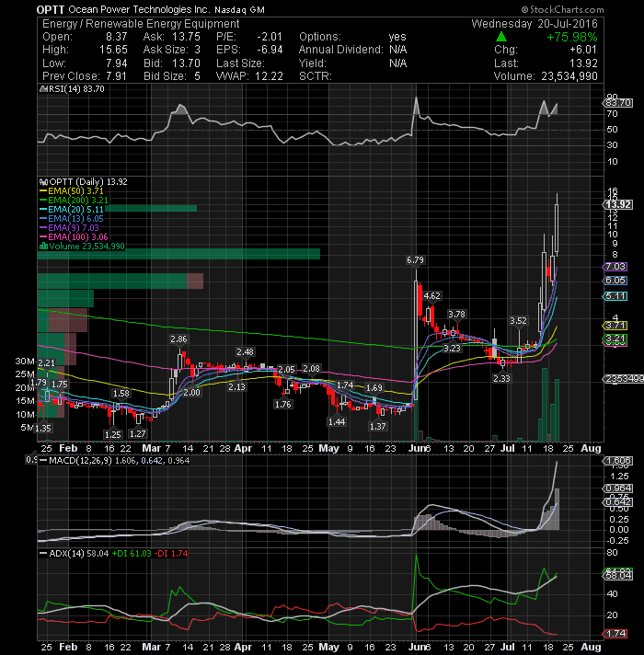
Task: Click the Low value 7.94
Action: (x=117, y=63)
